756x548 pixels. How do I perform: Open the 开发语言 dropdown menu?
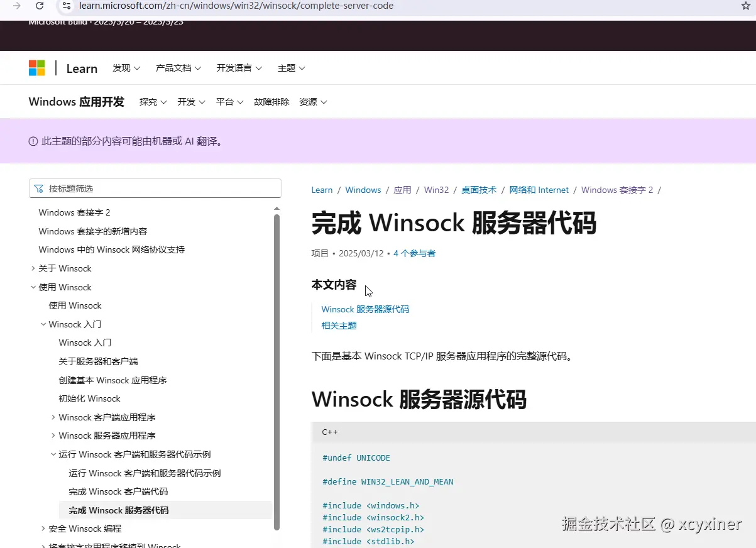point(239,68)
